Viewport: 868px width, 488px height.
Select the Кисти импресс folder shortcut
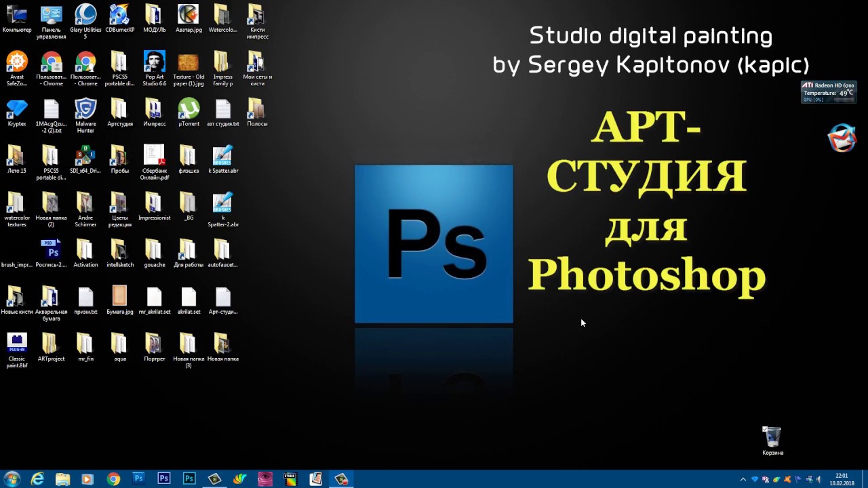tap(257, 22)
